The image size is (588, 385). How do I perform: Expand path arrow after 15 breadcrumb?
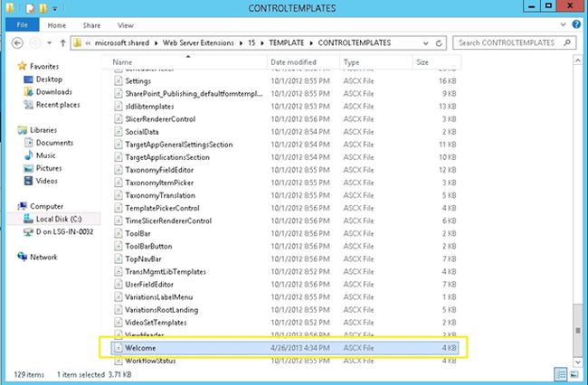(x=261, y=43)
